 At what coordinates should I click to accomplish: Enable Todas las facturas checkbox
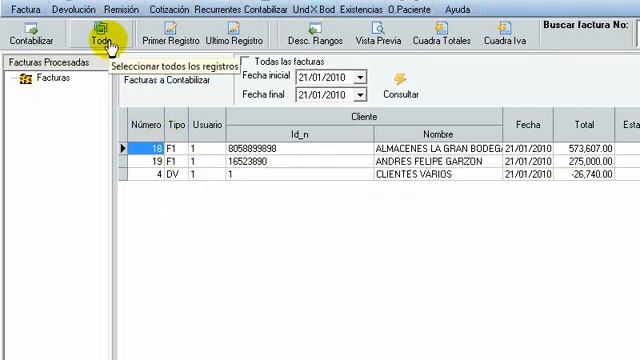point(245,62)
